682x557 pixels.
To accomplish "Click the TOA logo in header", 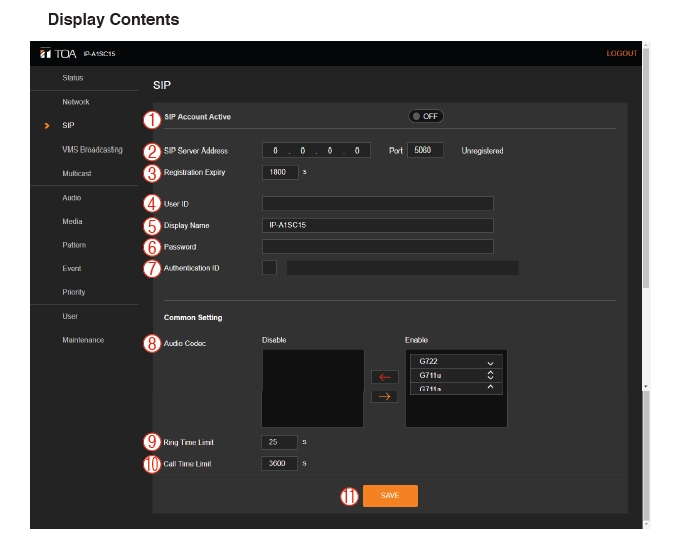I will pyautogui.click(x=57, y=53).
